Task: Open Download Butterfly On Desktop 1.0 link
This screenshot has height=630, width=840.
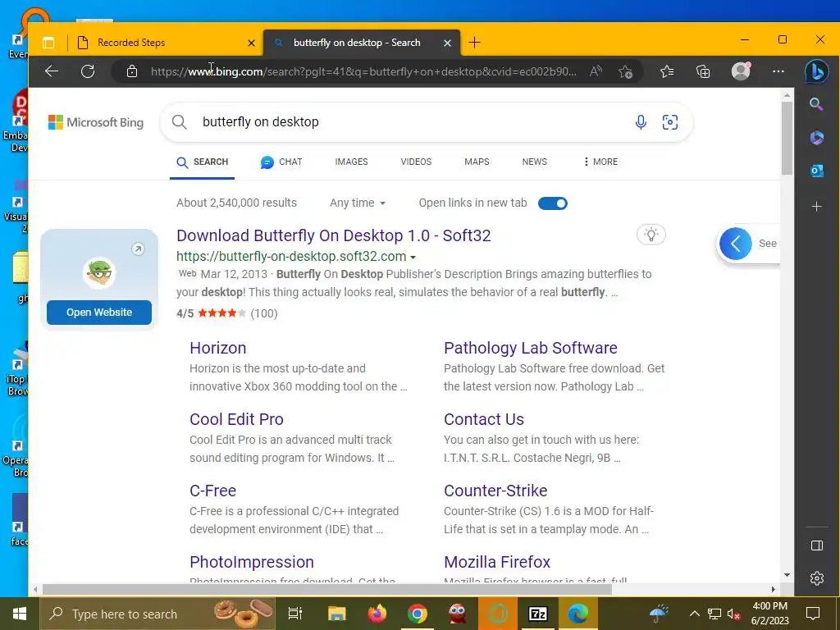Action: (333, 235)
